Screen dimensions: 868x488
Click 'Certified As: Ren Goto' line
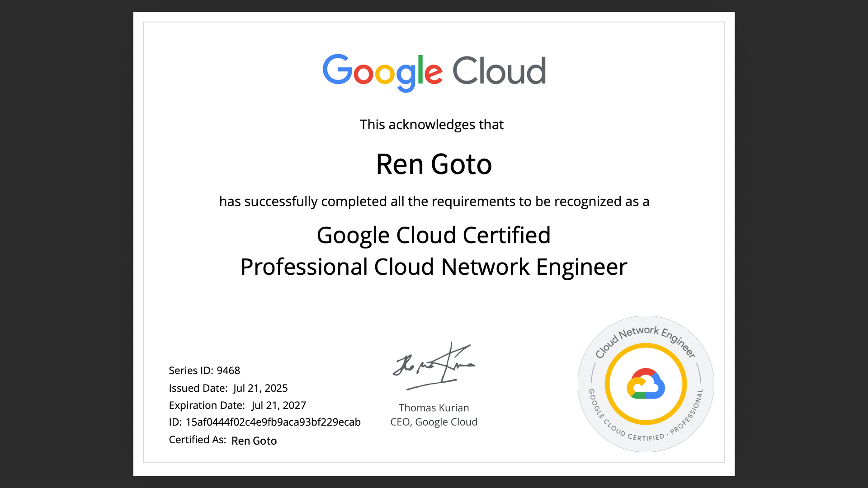pyautogui.click(x=222, y=440)
